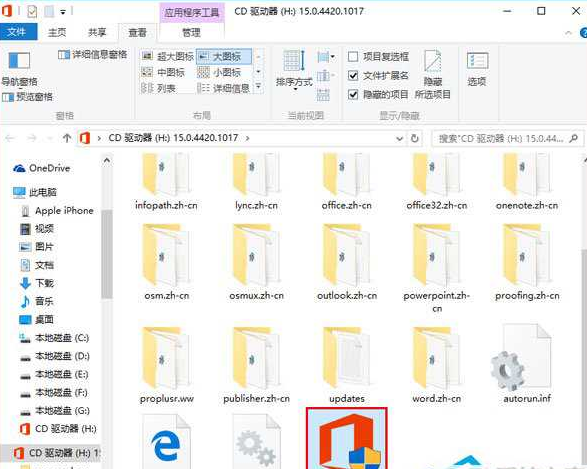
Task: Select the proplusr.ww folder
Action: [x=167, y=365]
